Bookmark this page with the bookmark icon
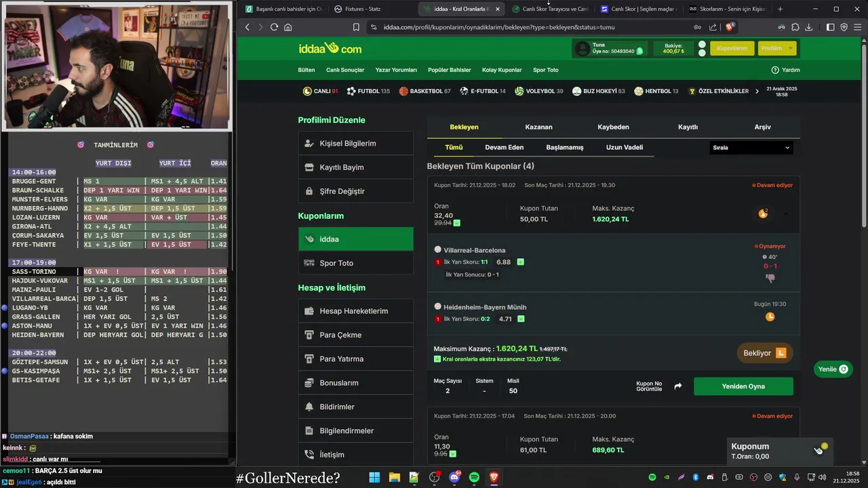 point(356,27)
